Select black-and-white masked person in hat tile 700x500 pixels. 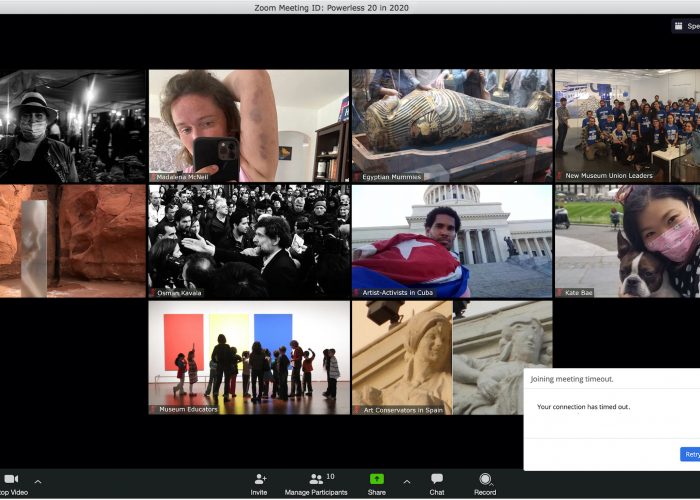[x=72, y=125]
